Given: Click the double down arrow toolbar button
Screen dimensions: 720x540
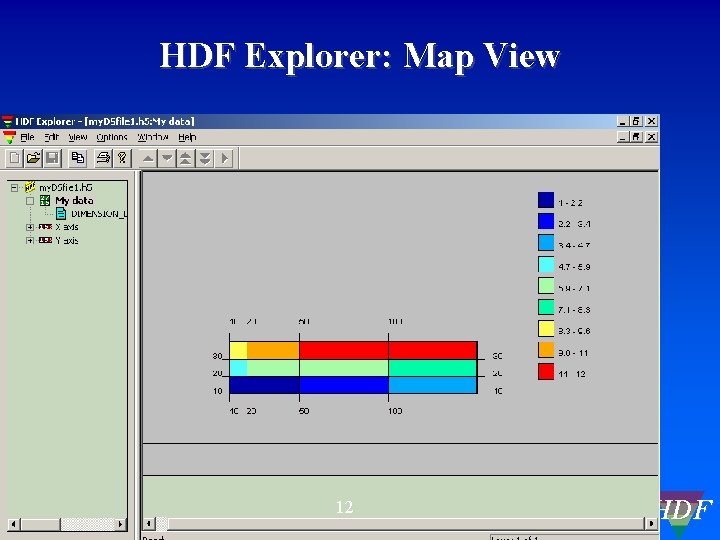Looking at the screenshot, I should point(205,158).
